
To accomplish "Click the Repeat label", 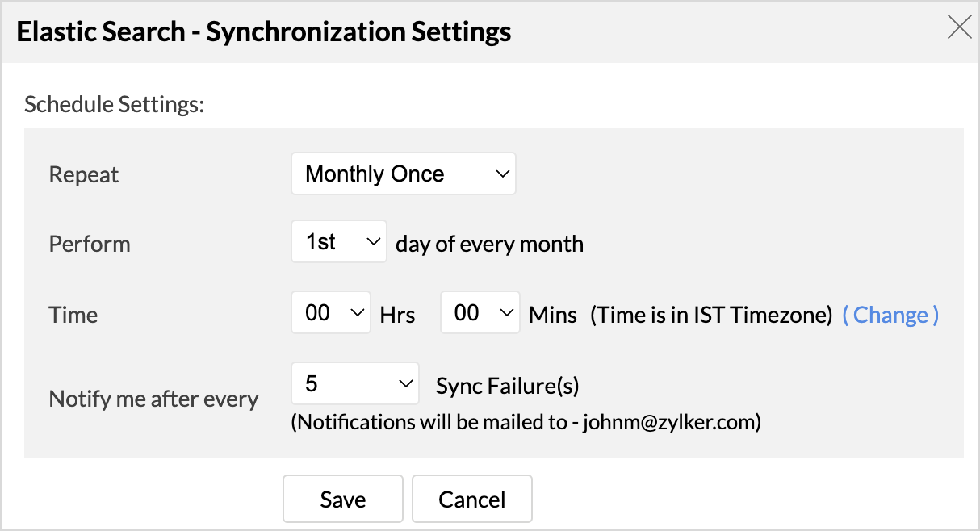I will click(x=84, y=174).
